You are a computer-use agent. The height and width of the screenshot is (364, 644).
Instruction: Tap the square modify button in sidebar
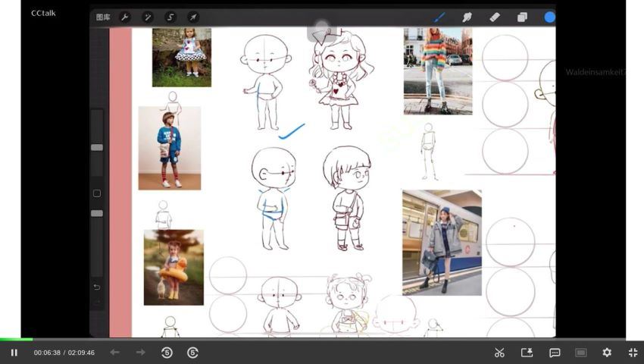tap(97, 193)
